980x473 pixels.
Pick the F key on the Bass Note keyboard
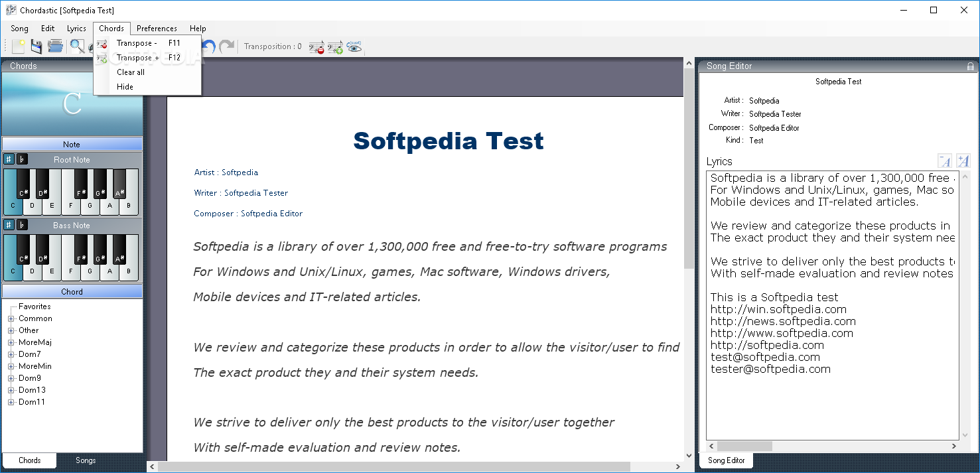71,272
